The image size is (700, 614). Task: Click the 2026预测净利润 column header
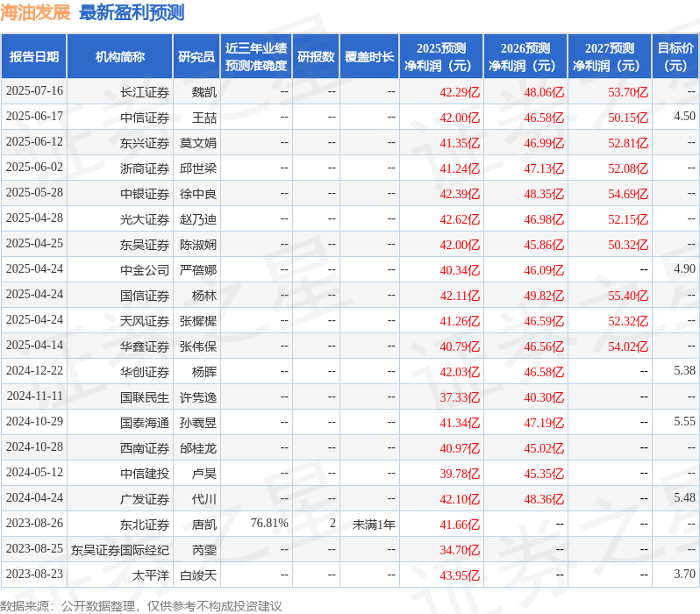(x=525, y=57)
